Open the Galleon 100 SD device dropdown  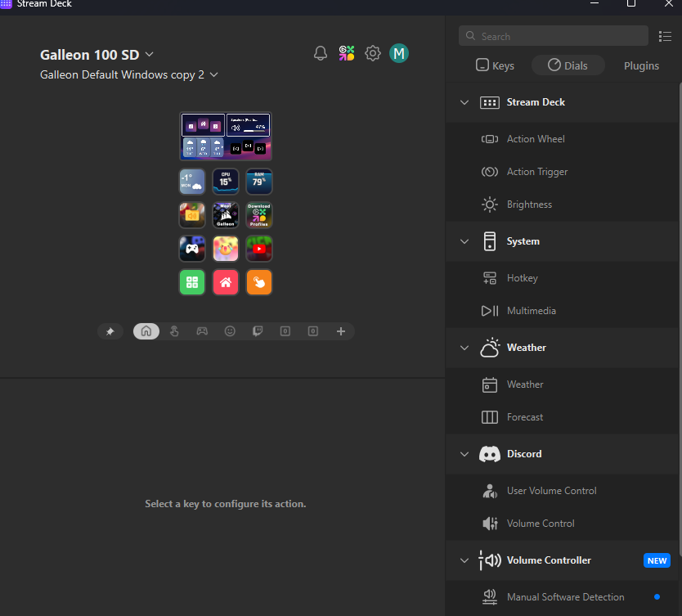[x=150, y=55]
